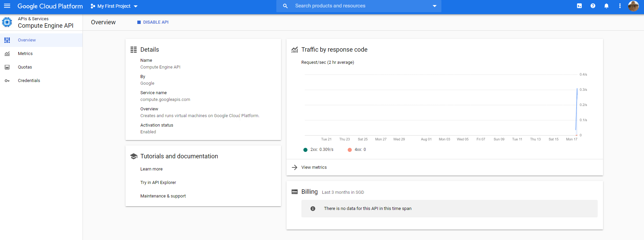This screenshot has width=644, height=240.
Task: Open the Maintenance & support link
Action: coord(163,196)
